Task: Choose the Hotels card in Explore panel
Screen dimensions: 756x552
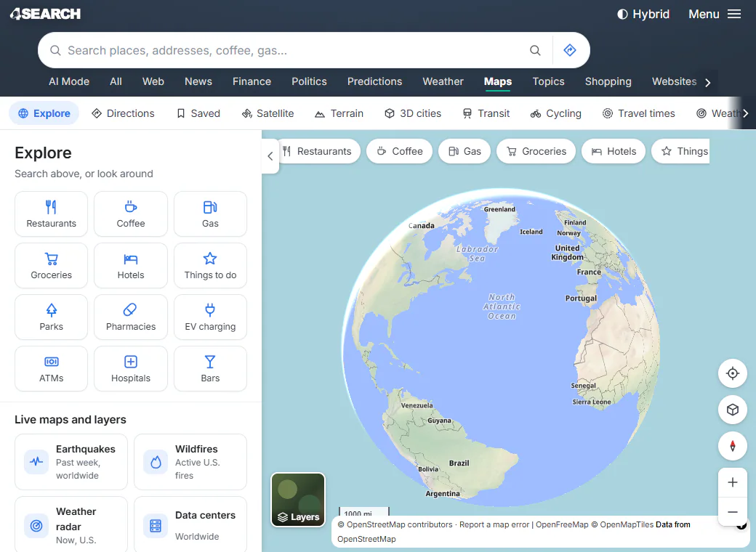Action: (x=131, y=265)
